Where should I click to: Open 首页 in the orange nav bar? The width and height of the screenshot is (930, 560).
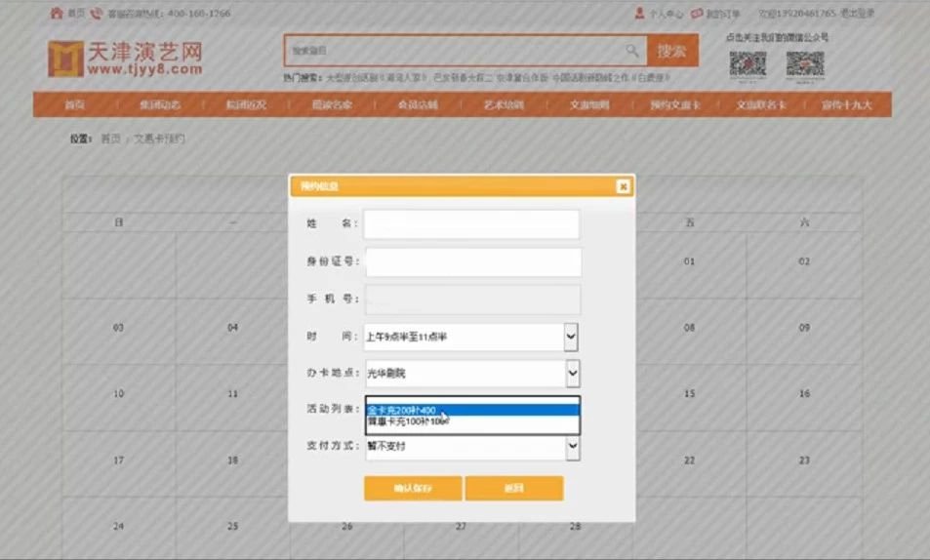[75, 105]
